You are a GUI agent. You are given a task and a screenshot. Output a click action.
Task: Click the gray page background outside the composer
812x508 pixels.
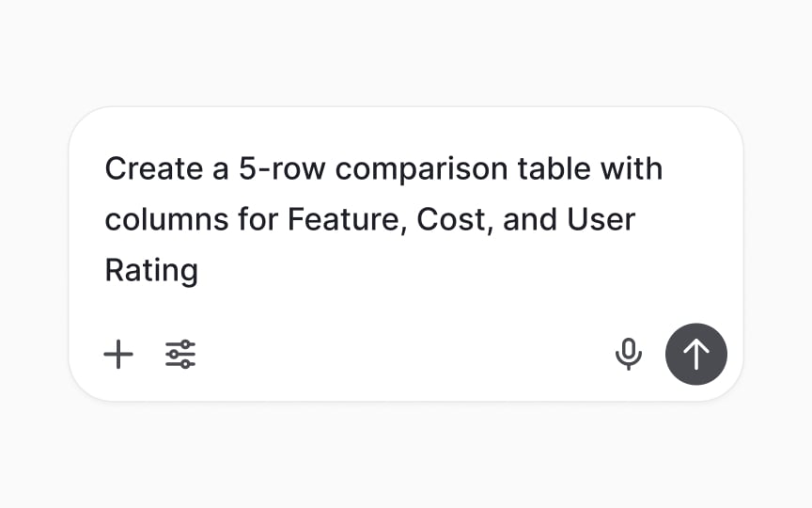point(406,52)
